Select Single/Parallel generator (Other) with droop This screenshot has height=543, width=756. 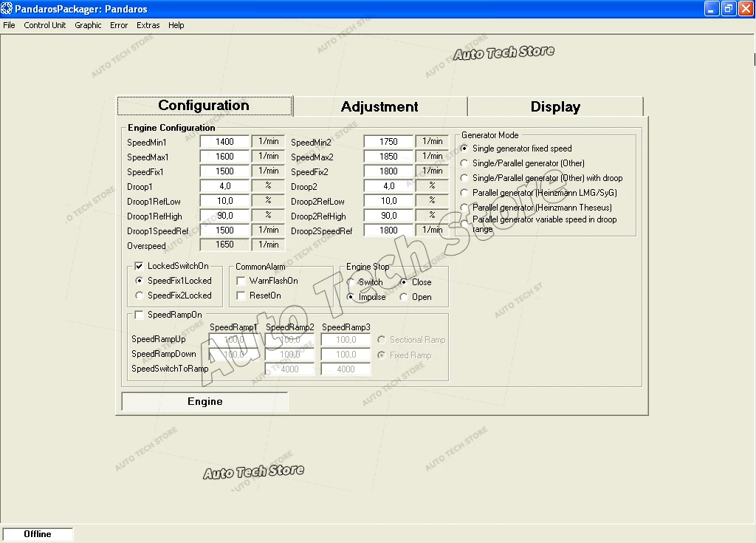464,178
